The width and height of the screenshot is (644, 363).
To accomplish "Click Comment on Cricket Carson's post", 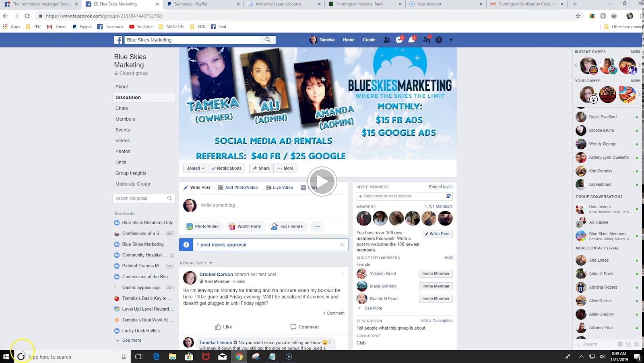I will coord(305,327).
